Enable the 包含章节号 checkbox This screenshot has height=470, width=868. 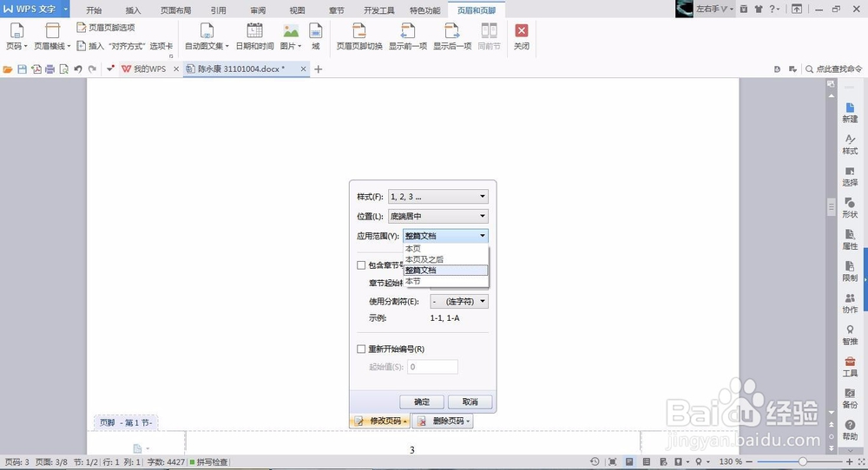pyautogui.click(x=361, y=265)
